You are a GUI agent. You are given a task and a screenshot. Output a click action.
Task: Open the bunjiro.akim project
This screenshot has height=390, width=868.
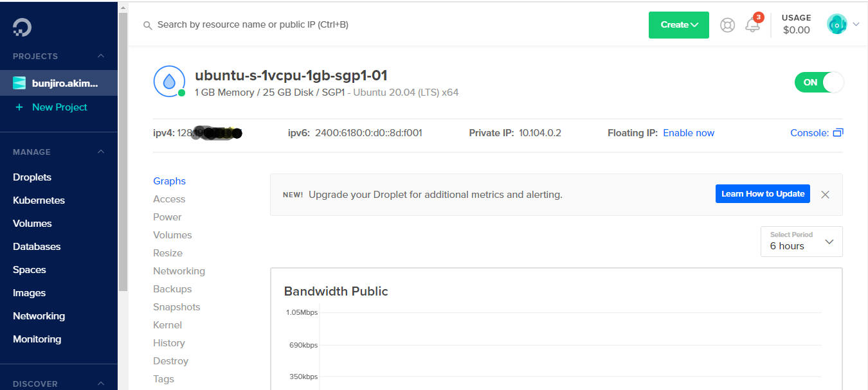59,83
